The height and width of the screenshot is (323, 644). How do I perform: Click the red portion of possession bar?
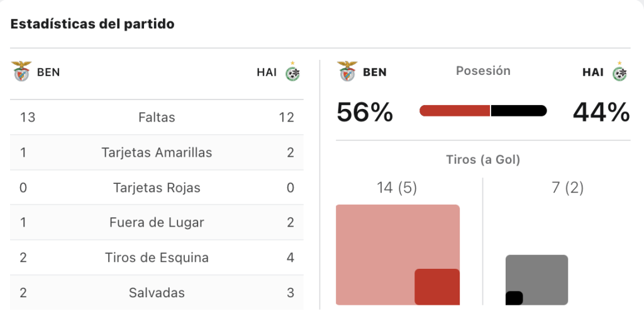tap(455, 111)
